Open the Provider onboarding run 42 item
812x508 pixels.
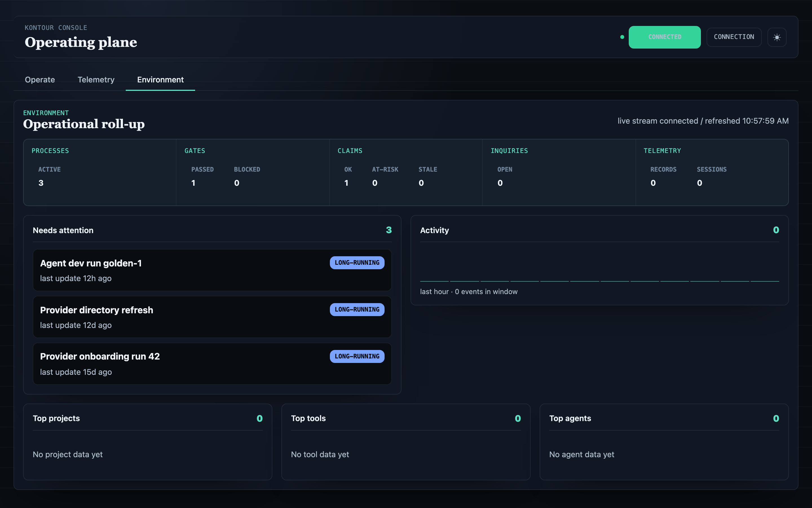tap(212, 364)
